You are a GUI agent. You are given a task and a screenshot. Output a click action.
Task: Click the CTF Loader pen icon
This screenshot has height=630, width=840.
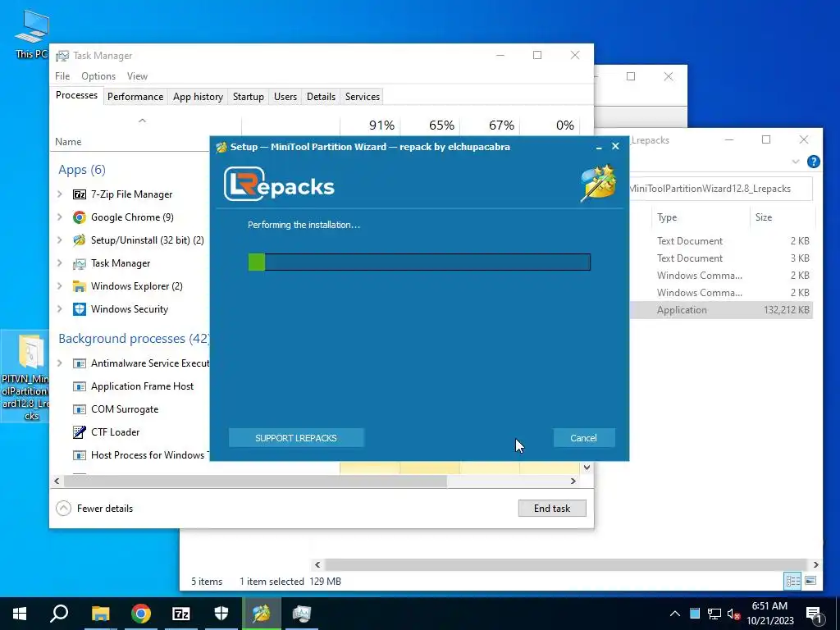click(80, 431)
